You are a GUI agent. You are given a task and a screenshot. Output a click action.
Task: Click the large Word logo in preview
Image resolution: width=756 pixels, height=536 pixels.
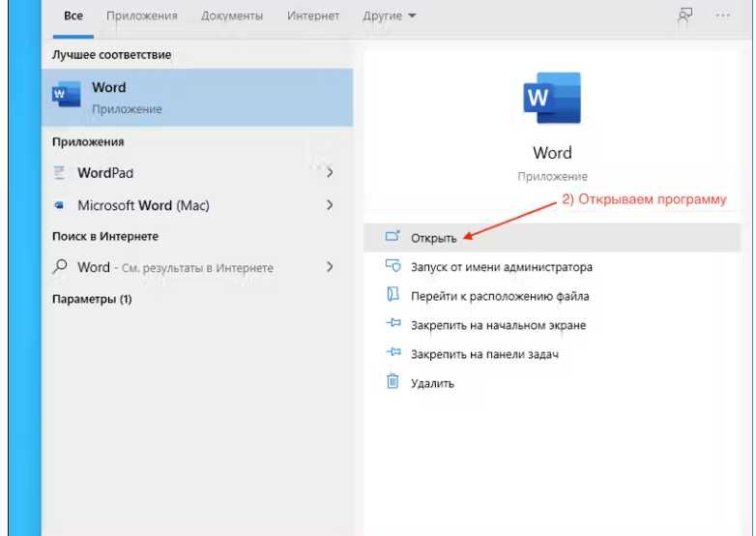pos(552,98)
